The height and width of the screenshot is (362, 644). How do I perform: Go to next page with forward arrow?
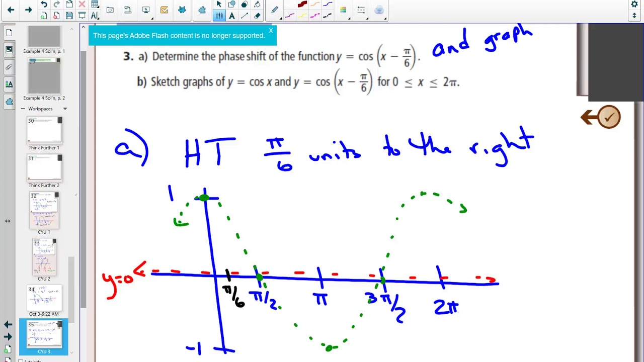[29, 10]
